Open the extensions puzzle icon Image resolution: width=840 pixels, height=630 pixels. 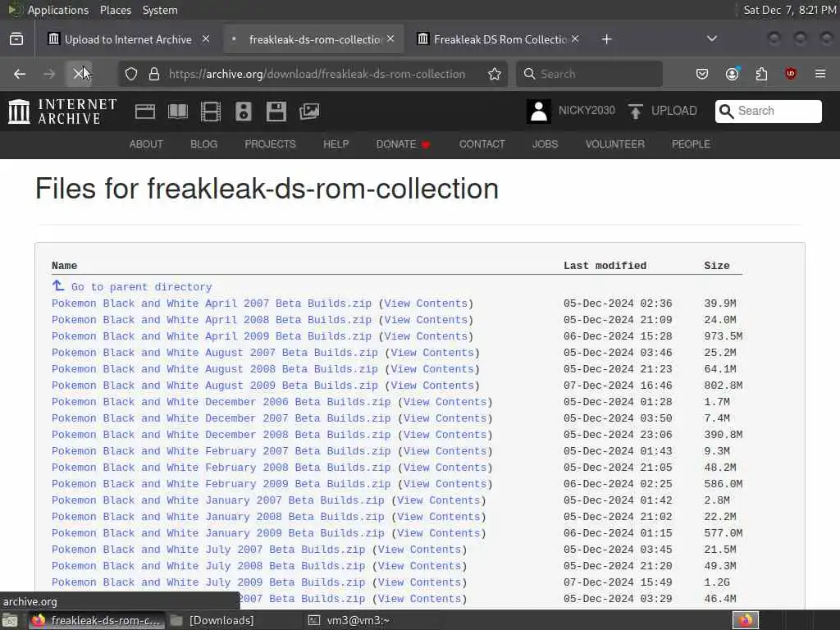761,74
